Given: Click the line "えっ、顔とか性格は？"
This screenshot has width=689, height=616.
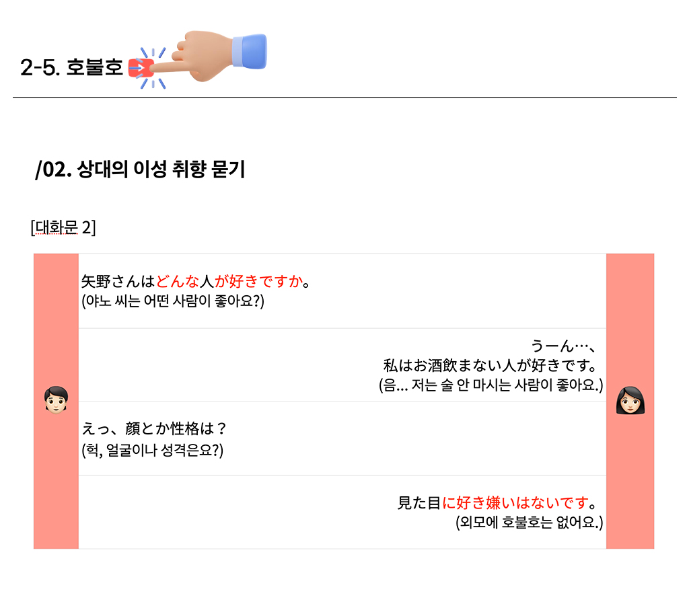Looking at the screenshot, I should coord(153,428).
